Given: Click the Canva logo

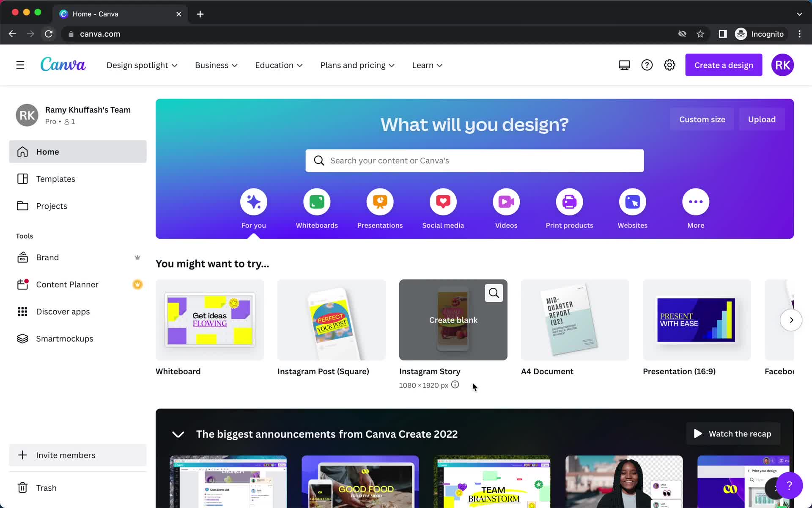Looking at the screenshot, I should [x=63, y=65].
